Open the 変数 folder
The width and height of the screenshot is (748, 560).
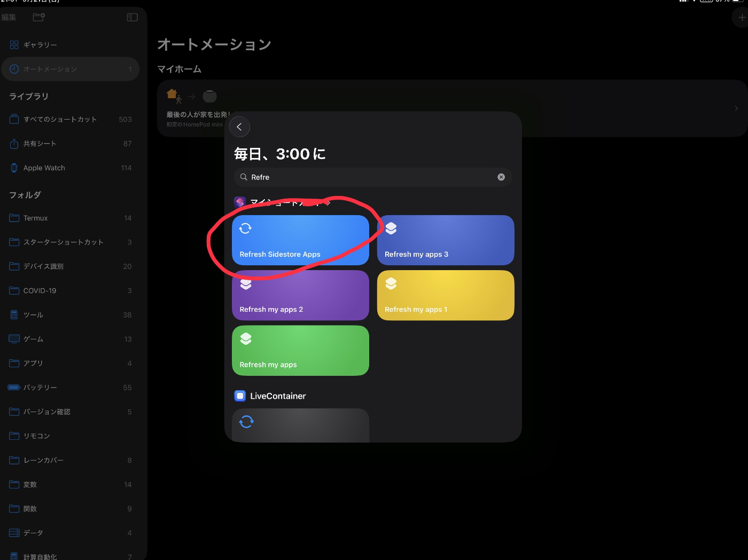coord(71,484)
